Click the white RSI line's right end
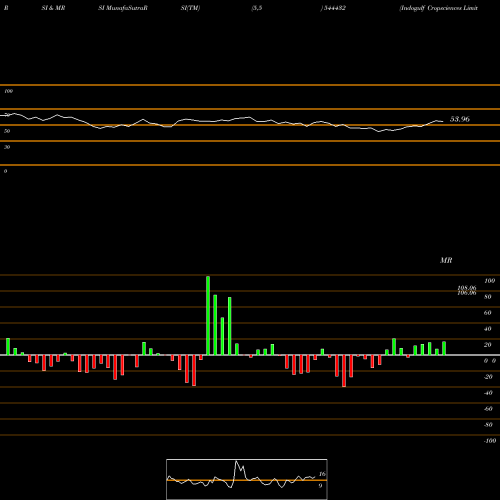Screen dimensions: 500x500 pyautogui.click(x=443, y=121)
